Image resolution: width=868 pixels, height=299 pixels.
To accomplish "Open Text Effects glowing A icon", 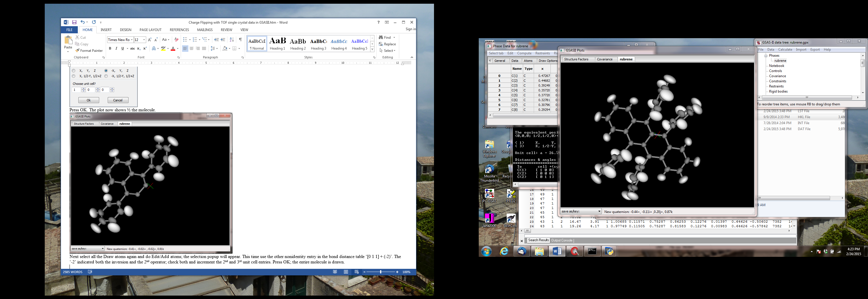I will 154,48.
